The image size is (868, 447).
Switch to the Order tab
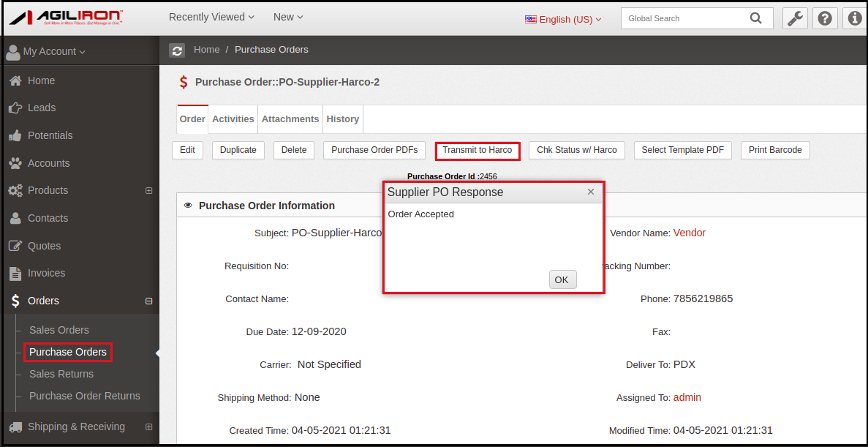[192, 119]
